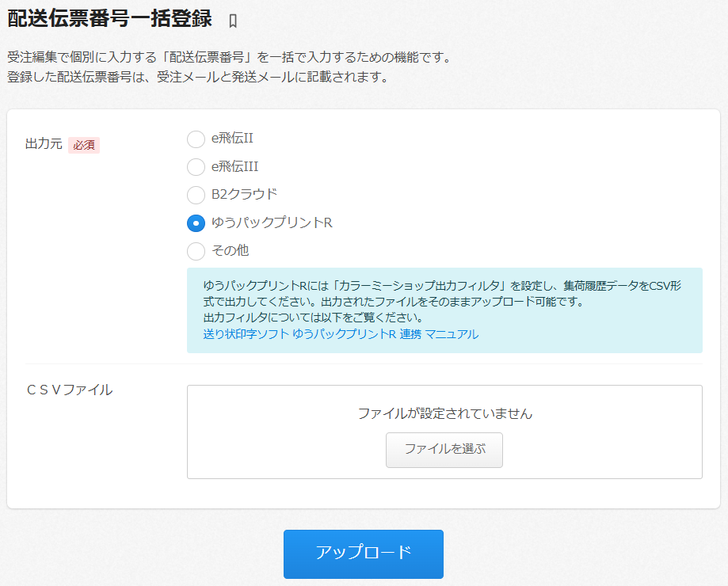Open the ゆうパックプリントR 連携 マニュアル link
This screenshot has height=586, width=728.
click(x=340, y=334)
